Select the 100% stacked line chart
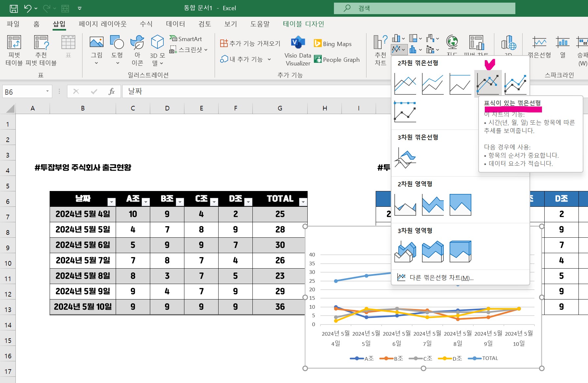This screenshot has height=383, width=588. point(460,84)
